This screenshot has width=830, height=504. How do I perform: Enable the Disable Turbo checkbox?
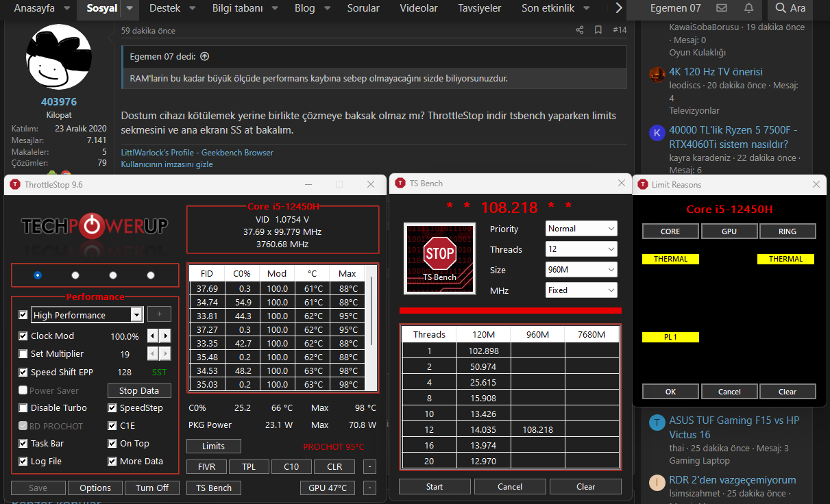click(x=23, y=408)
